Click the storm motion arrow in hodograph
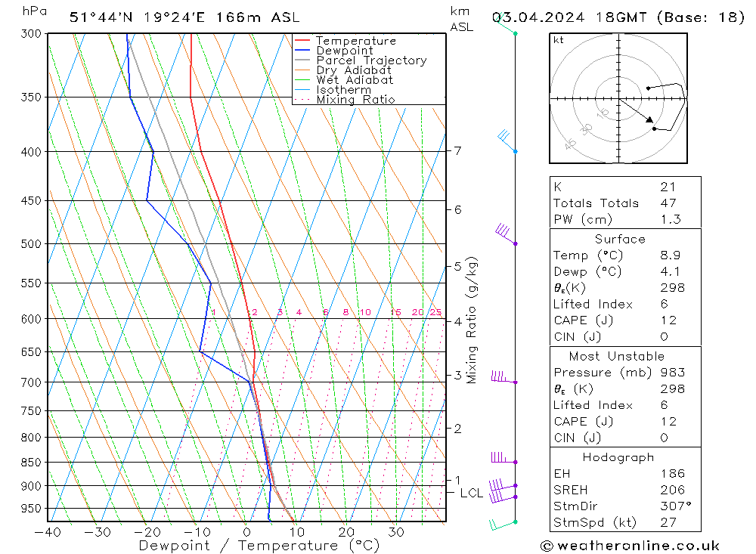This screenshot has width=756, height=554. (637, 111)
